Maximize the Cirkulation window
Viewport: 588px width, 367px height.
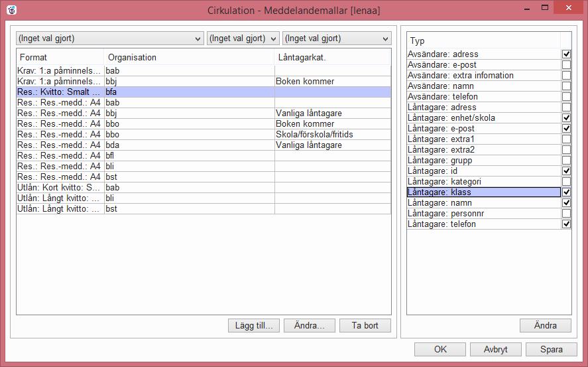click(545, 7)
